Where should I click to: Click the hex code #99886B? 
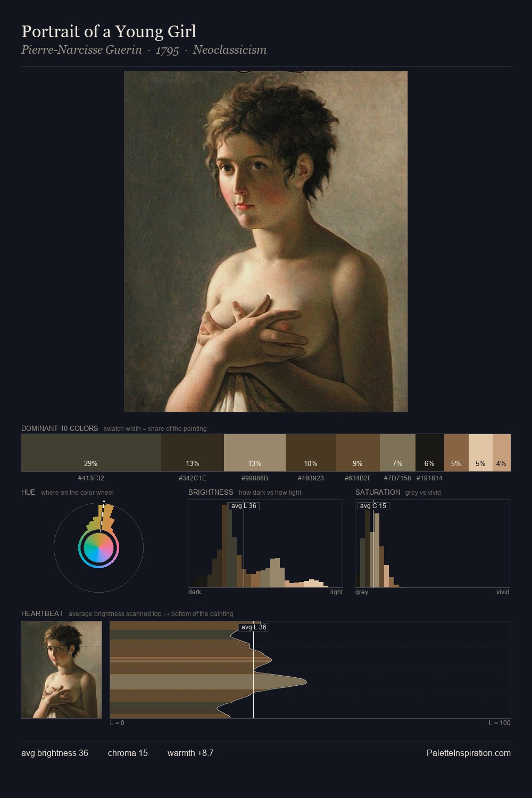point(255,478)
